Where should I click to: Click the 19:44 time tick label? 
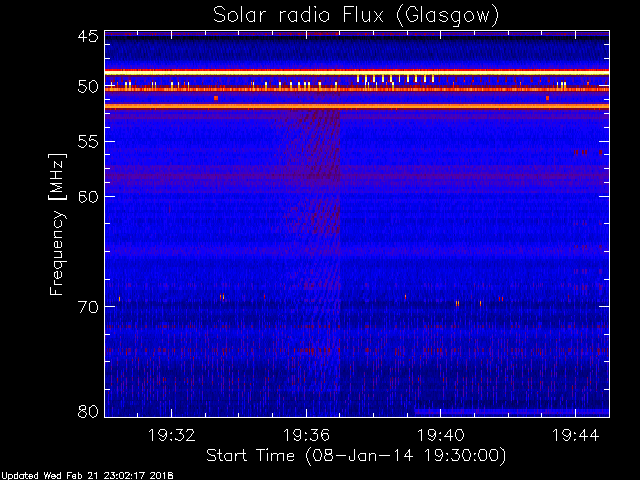pyautogui.click(x=575, y=435)
